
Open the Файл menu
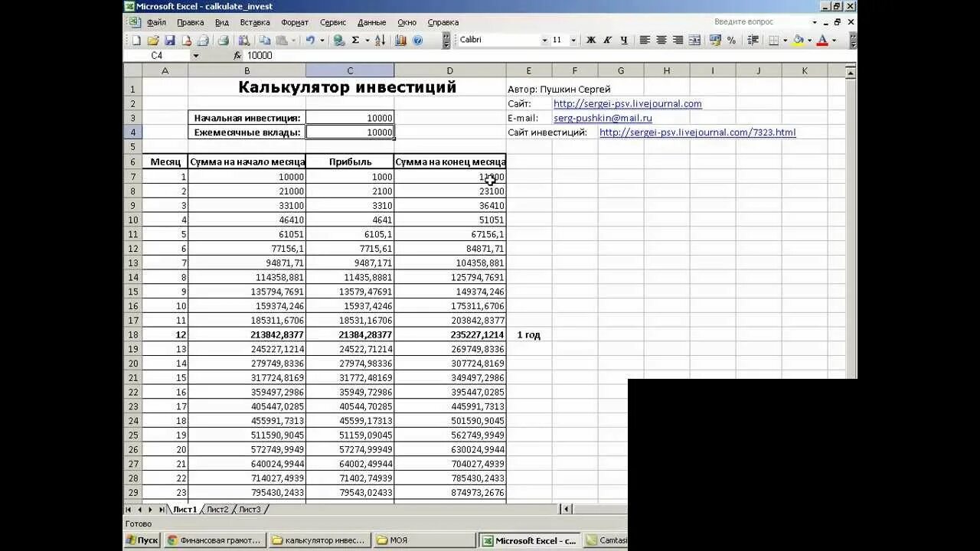pos(156,22)
